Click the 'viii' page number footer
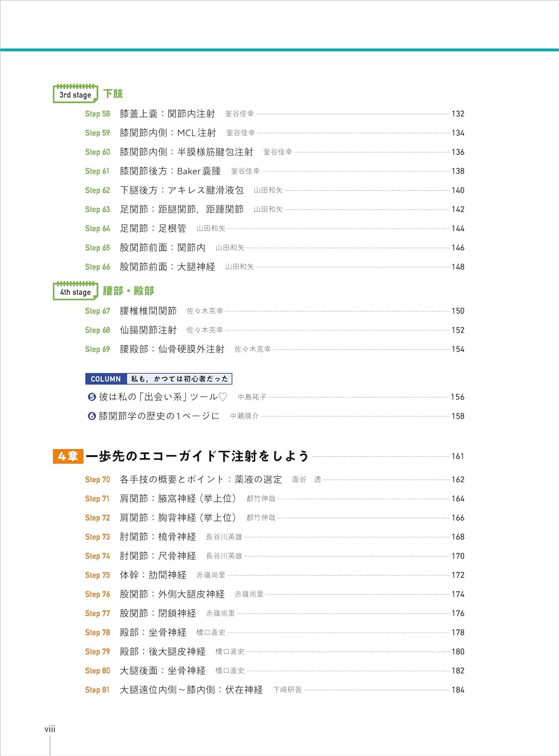The height and width of the screenshot is (756, 559). [x=50, y=729]
